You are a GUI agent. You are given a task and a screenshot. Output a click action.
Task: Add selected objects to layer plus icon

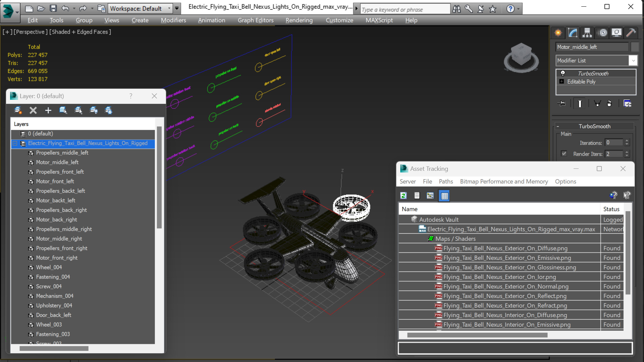(x=48, y=110)
